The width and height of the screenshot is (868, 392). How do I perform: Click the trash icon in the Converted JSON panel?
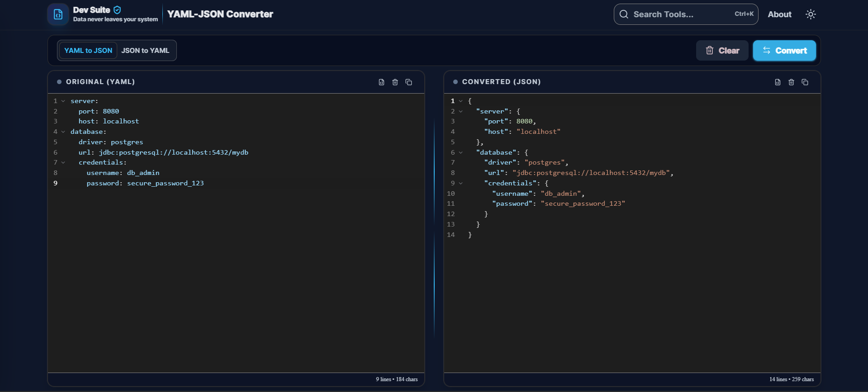coord(791,82)
